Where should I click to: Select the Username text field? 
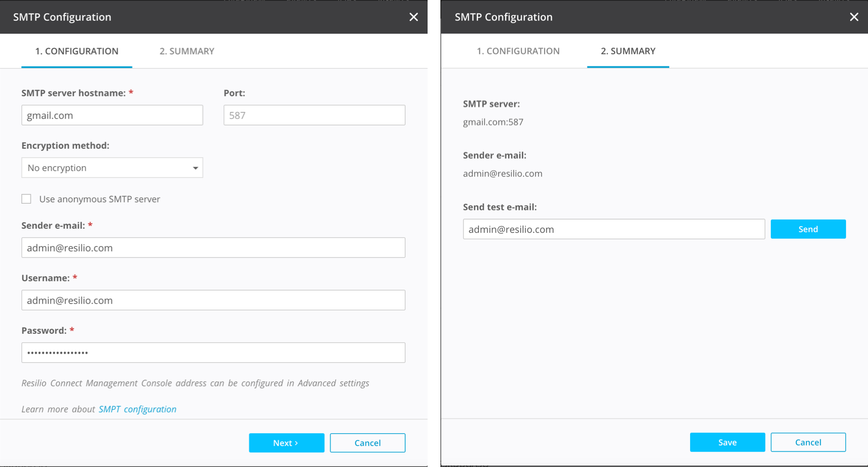click(x=213, y=300)
